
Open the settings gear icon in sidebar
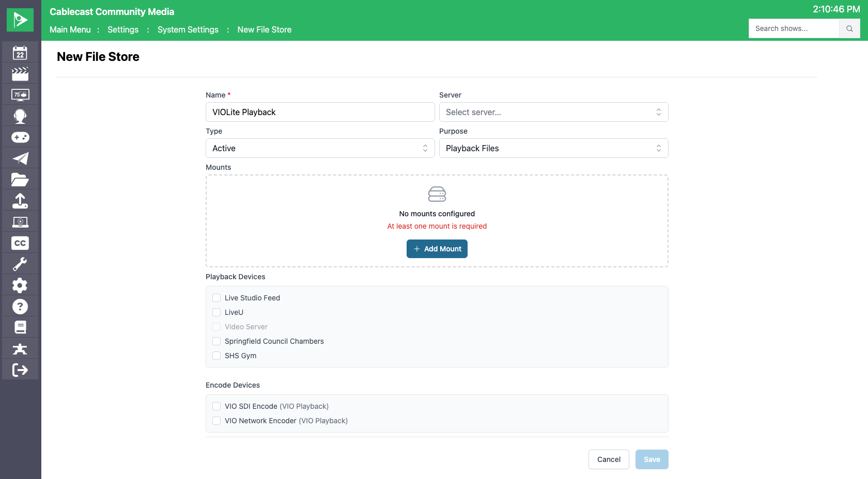pyautogui.click(x=20, y=285)
